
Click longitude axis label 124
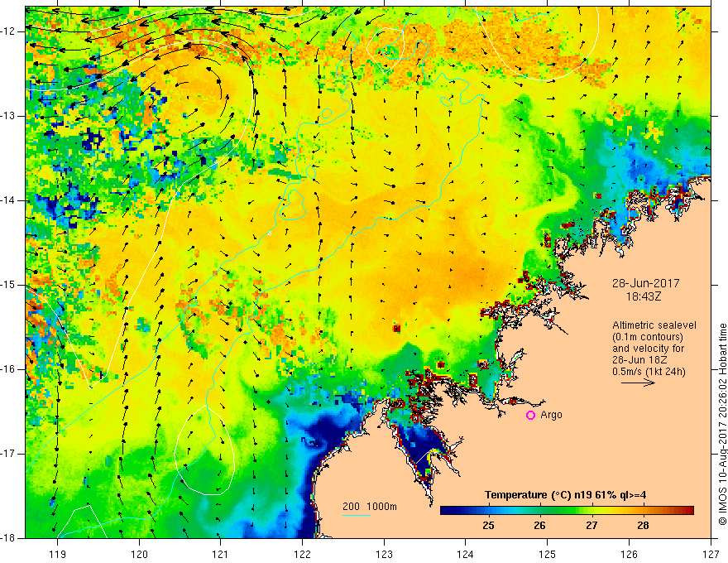point(466,554)
